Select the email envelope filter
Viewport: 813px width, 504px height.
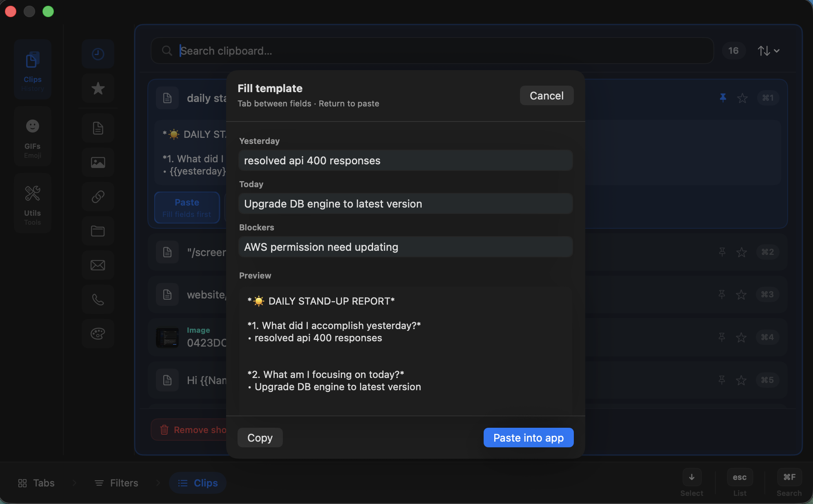98,265
